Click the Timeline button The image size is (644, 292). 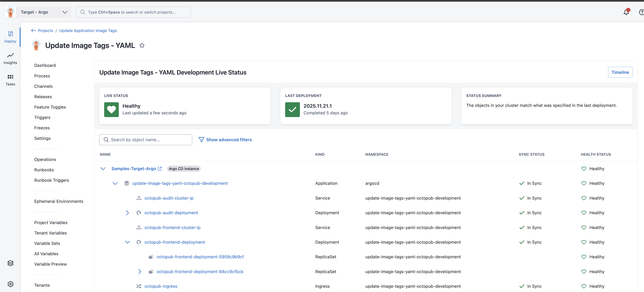(620, 72)
